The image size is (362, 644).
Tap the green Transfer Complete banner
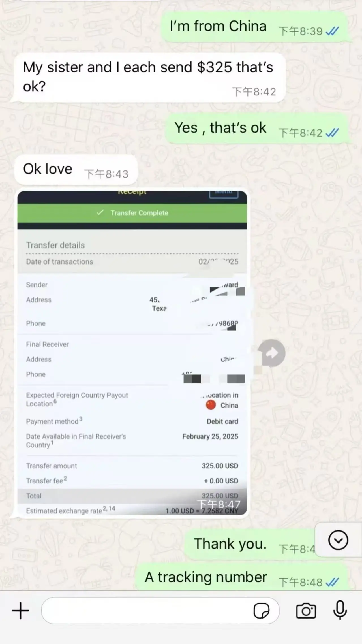(132, 213)
